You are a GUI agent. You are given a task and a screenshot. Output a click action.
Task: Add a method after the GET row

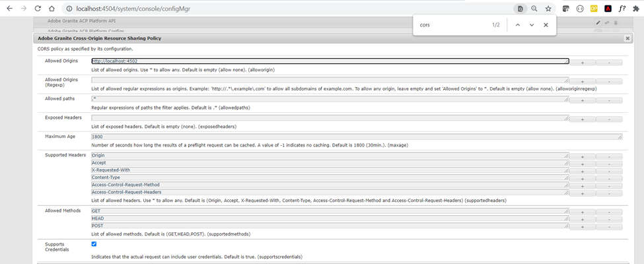pyautogui.click(x=583, y=213)
